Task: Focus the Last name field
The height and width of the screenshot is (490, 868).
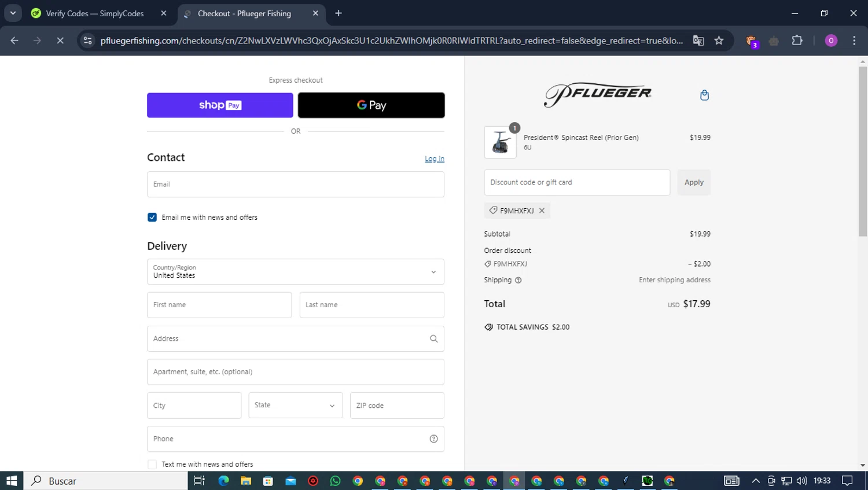Action: coord(372,305)
